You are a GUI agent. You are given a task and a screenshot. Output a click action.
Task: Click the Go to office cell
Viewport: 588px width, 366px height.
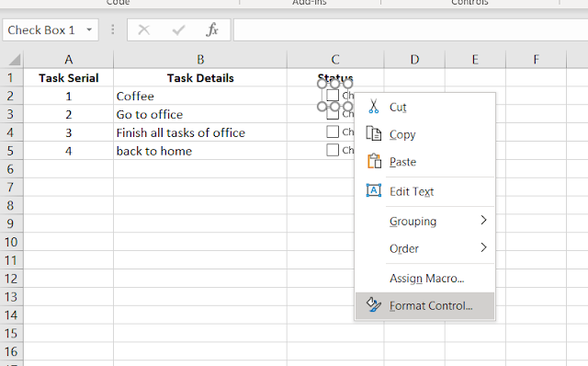click(200, 114)
